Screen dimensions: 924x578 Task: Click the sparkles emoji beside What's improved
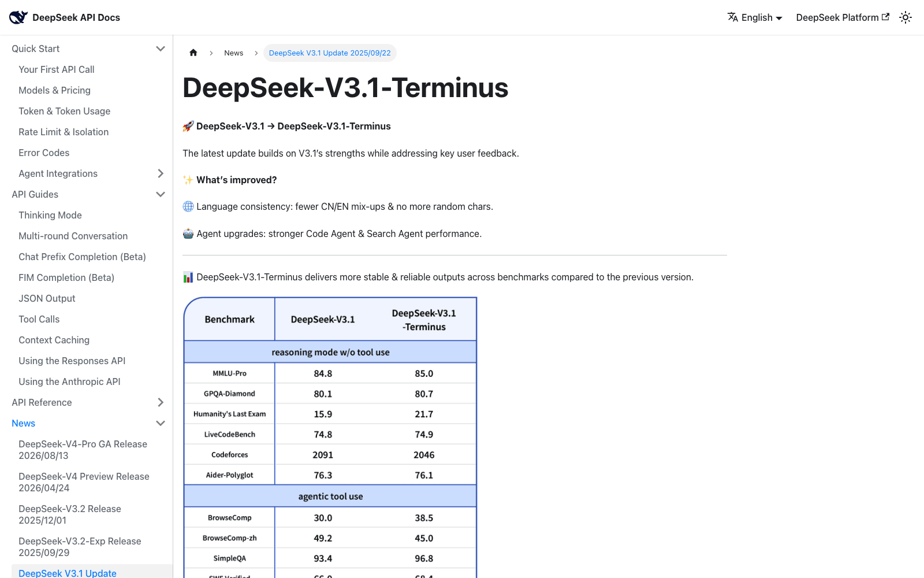point(188,180)
